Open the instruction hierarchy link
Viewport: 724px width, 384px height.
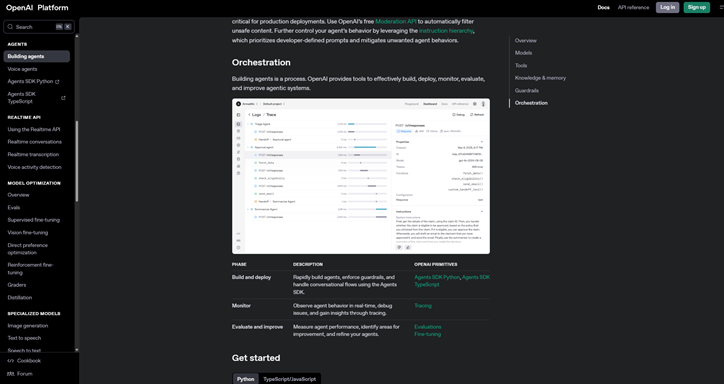click(446, 31)
